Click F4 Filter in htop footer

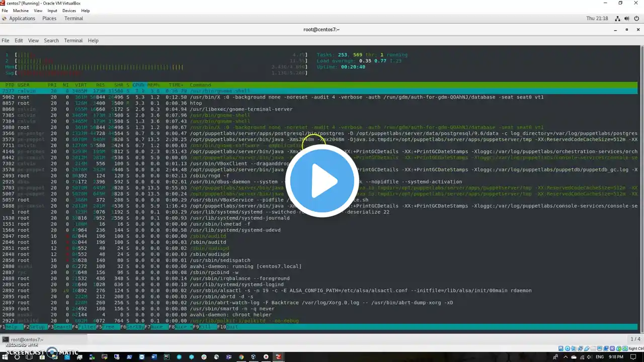tap(84, 327)
